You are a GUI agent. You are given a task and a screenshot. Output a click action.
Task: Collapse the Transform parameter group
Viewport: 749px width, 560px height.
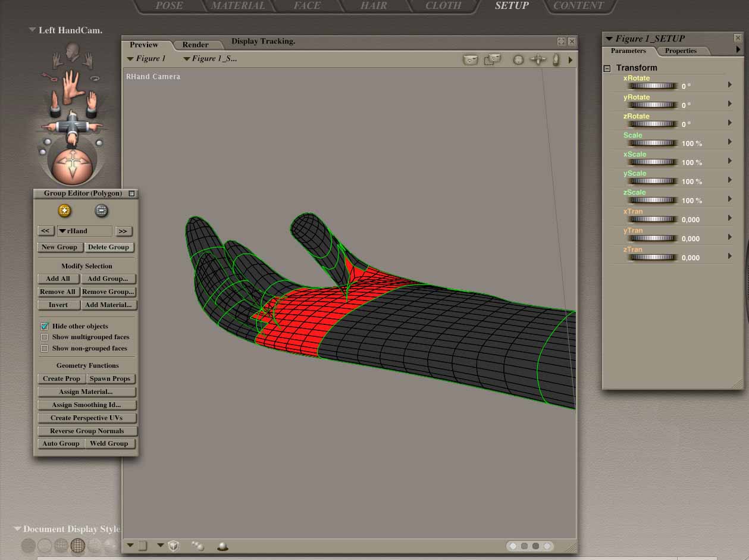tap(607, 68)
